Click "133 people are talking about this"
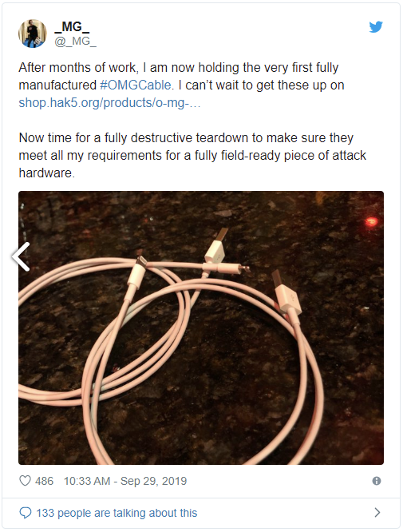Screen dimensions: 403x532 tap(117, 513)
